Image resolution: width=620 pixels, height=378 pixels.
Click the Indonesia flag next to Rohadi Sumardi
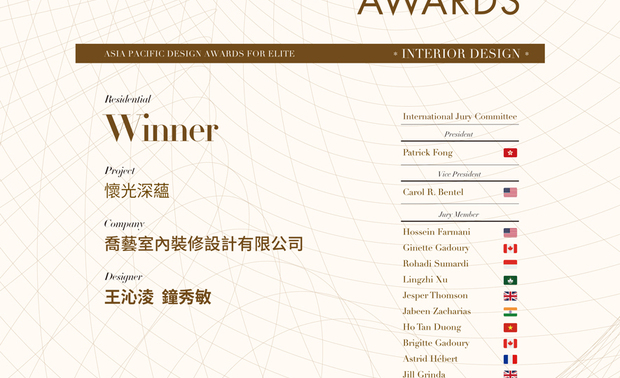[510, 264]
